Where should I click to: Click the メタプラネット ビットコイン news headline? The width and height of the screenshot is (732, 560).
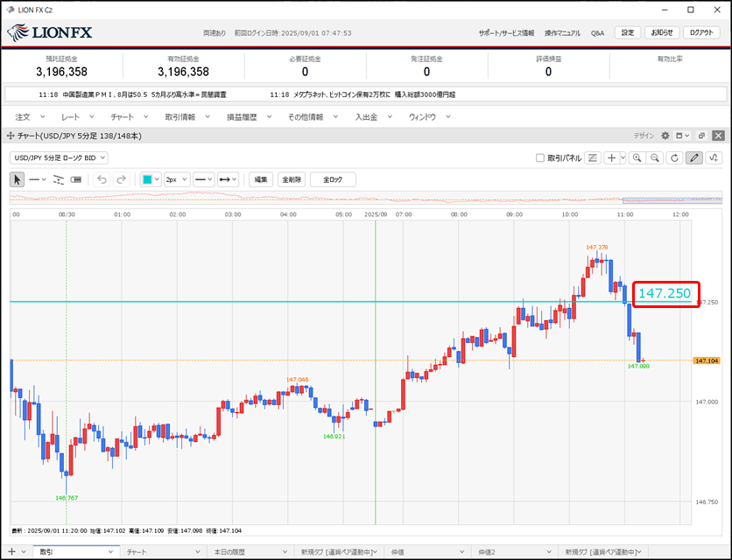click(x=362, y=94)
